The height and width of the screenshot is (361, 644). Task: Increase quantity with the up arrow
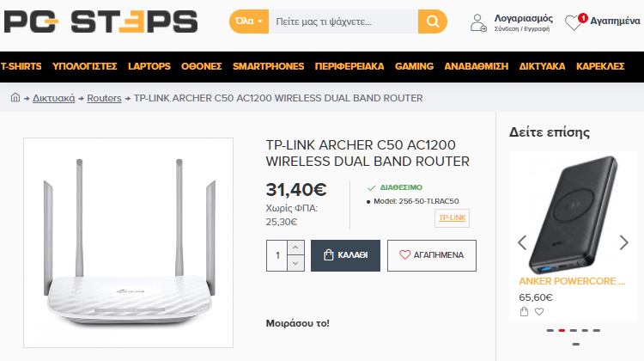(x=295, y=248)
